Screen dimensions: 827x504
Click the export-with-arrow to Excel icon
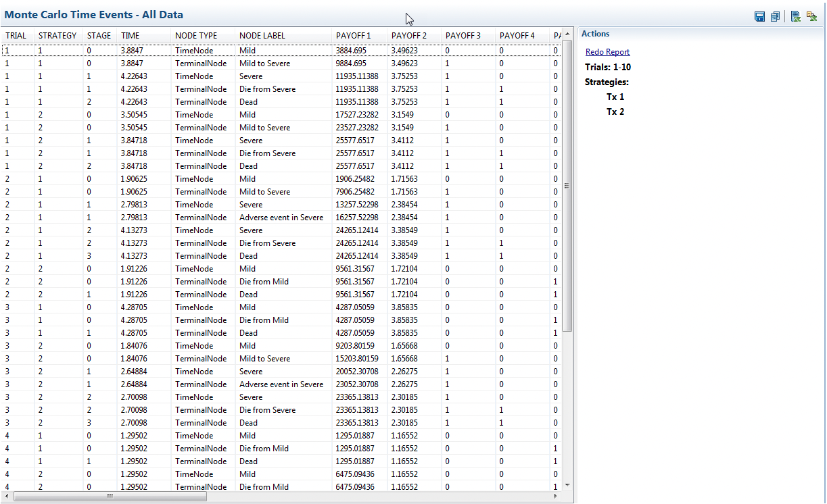click(811, 16)
